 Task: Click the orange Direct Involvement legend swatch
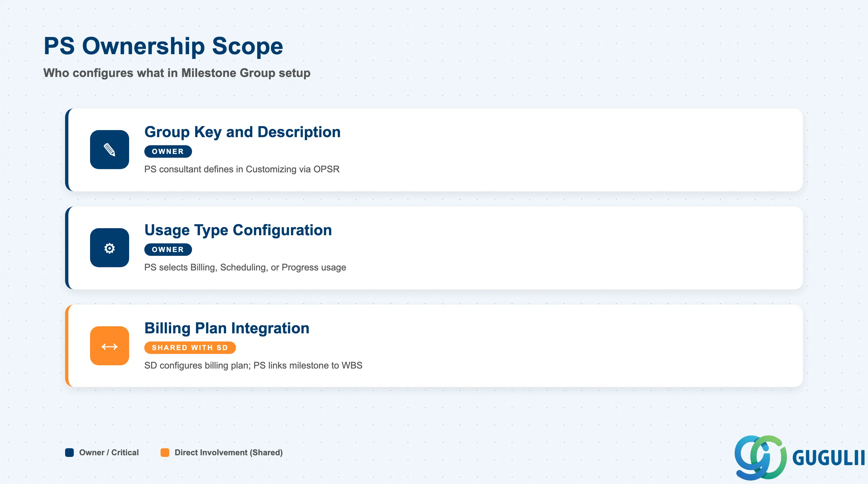click(x=165, y=452)
